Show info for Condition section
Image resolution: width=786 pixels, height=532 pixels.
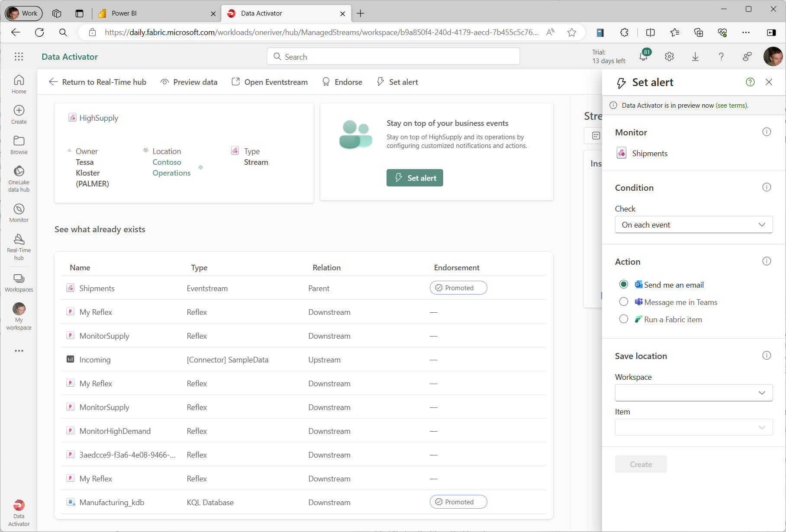tap(767, 187)
